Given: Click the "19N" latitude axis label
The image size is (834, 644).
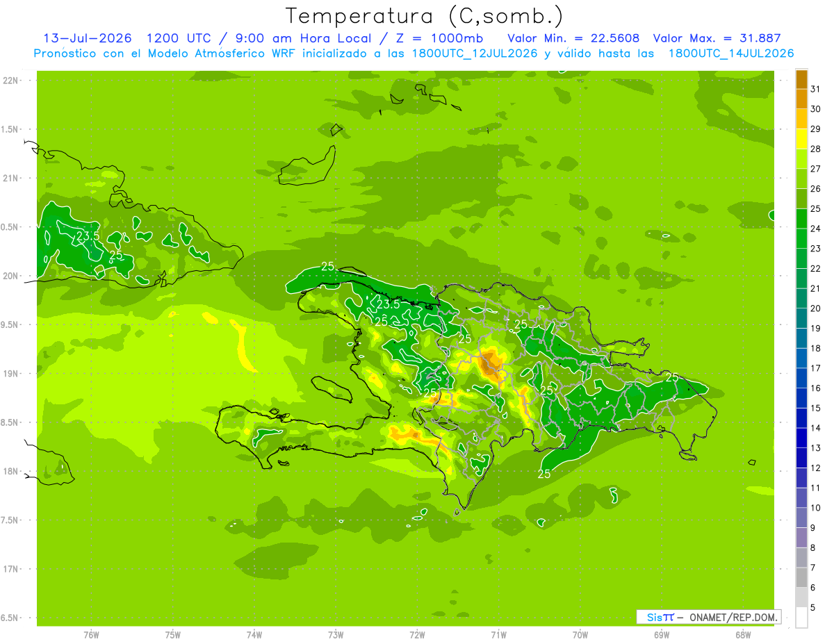Looking at the screenshot, I should pos(10,374).
